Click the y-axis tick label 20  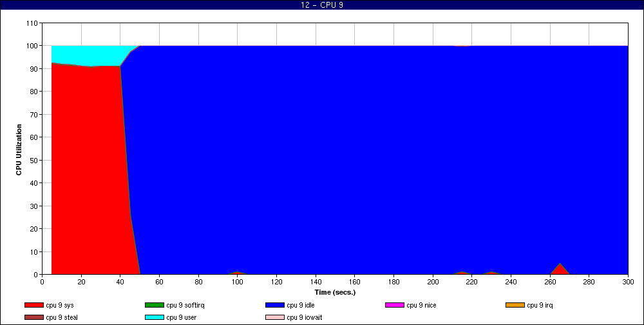tap(33, 229)
